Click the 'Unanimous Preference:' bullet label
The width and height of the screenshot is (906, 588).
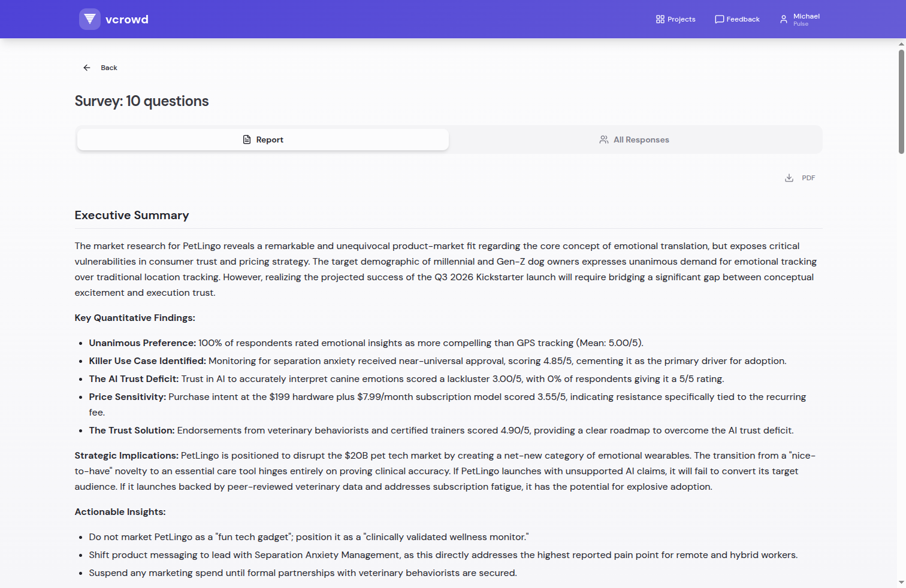(143, 343)
